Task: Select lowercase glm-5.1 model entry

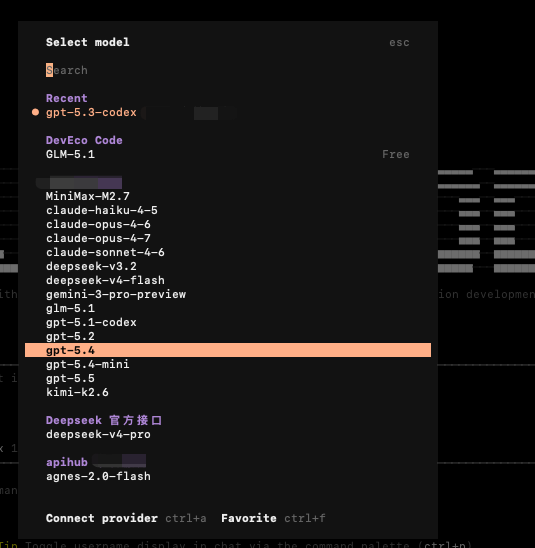Action: coord(70,308)
